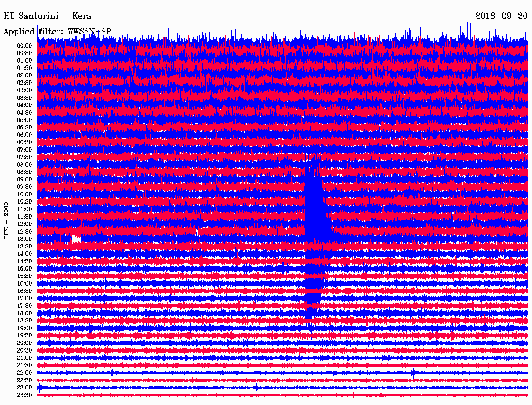Select the 03:30 time label
Viewport: 532px width, 405px height.
click(24, 98)
